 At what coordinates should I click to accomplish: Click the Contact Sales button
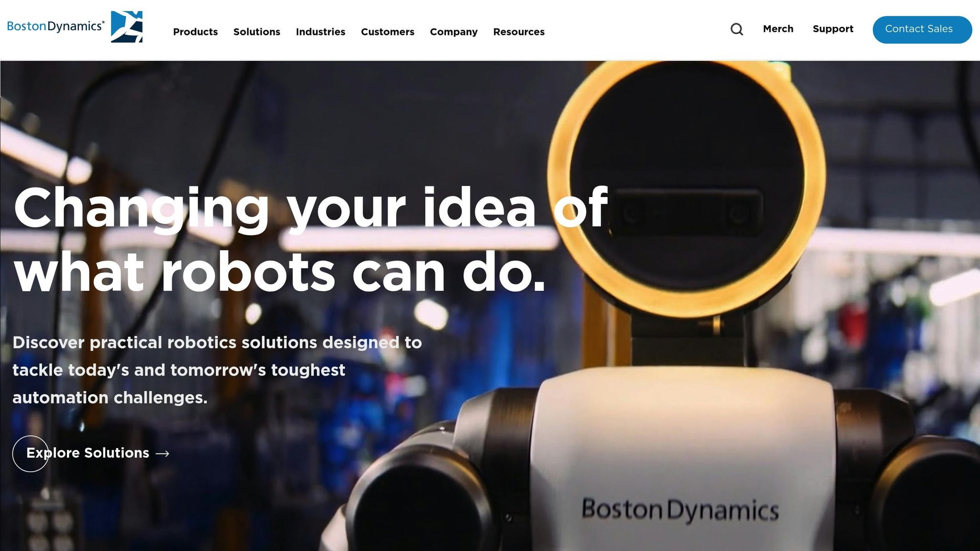[x=922, y=29]
